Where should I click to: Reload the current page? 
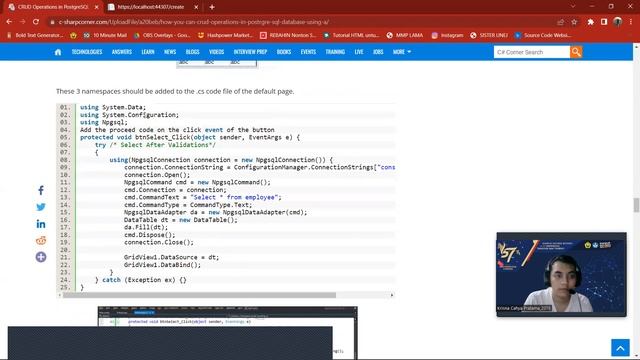36,22
